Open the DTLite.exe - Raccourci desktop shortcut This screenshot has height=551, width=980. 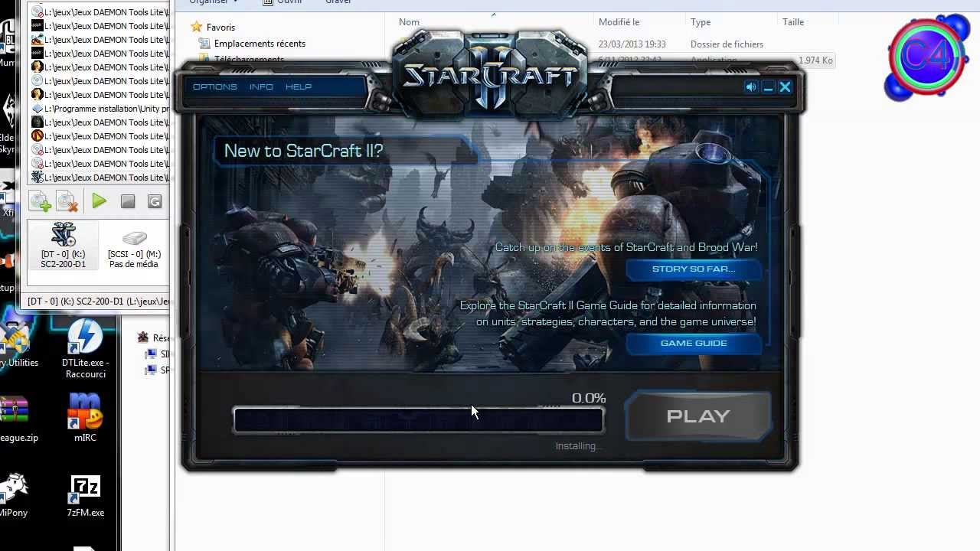(x=85, y=350)
